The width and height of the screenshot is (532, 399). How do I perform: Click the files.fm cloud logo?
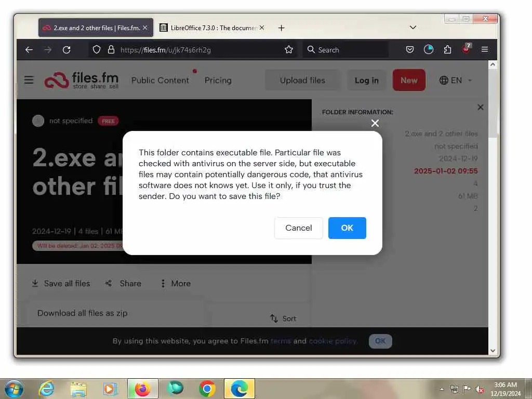tap(82, 81)
